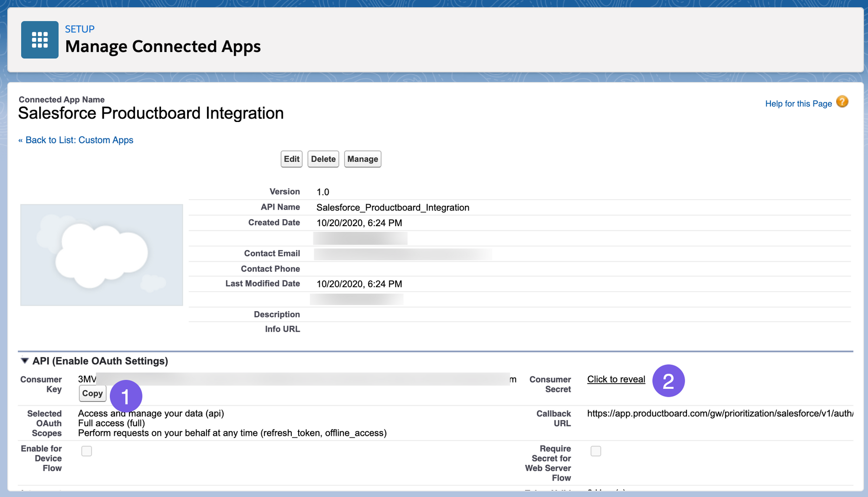Click the Delete button
This screenshot has height=497, width=868.
click(323, 159)
